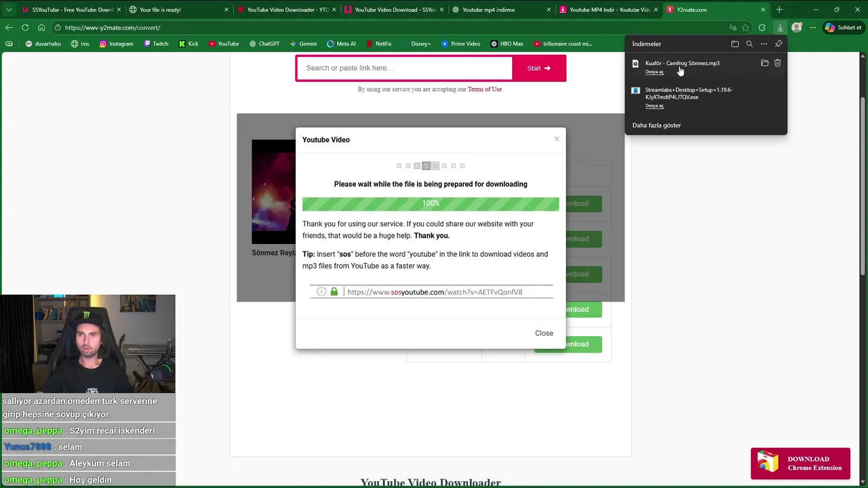
Task: Open the page translate icon in the address bar
Action: coord(732,28)
